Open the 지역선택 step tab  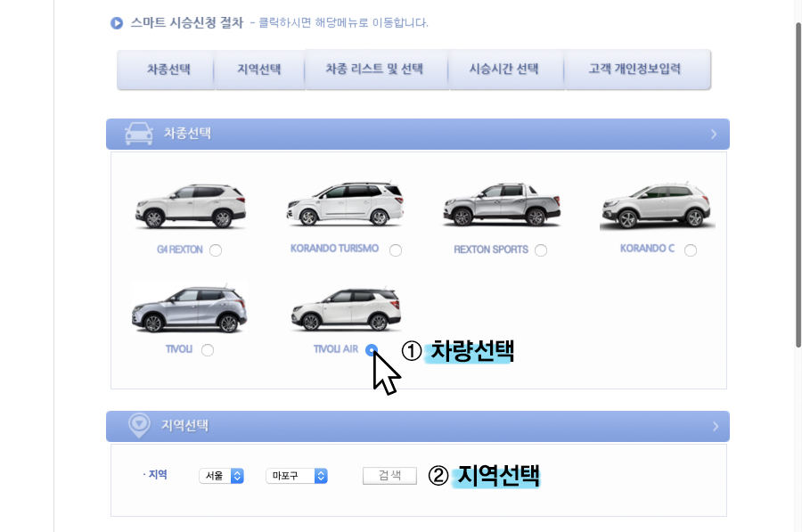259,70
